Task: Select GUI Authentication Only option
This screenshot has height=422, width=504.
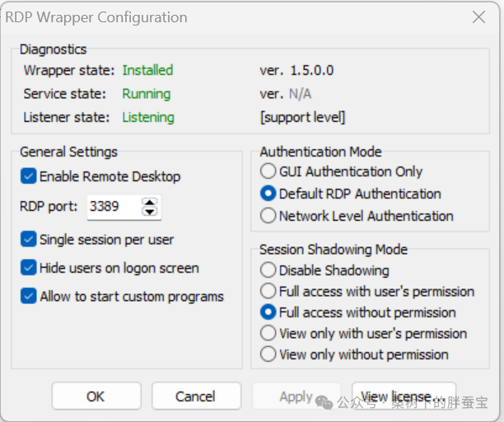Action: 268,171
